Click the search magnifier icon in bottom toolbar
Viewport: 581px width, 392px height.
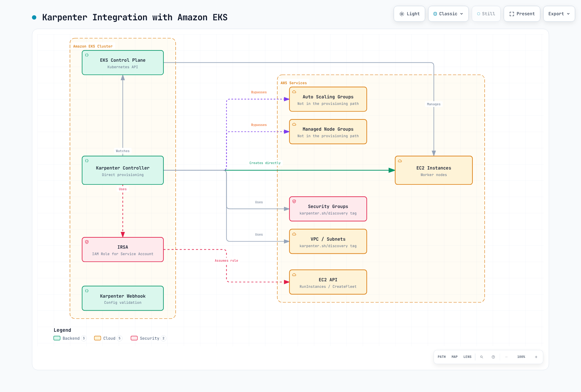(482, 357)
